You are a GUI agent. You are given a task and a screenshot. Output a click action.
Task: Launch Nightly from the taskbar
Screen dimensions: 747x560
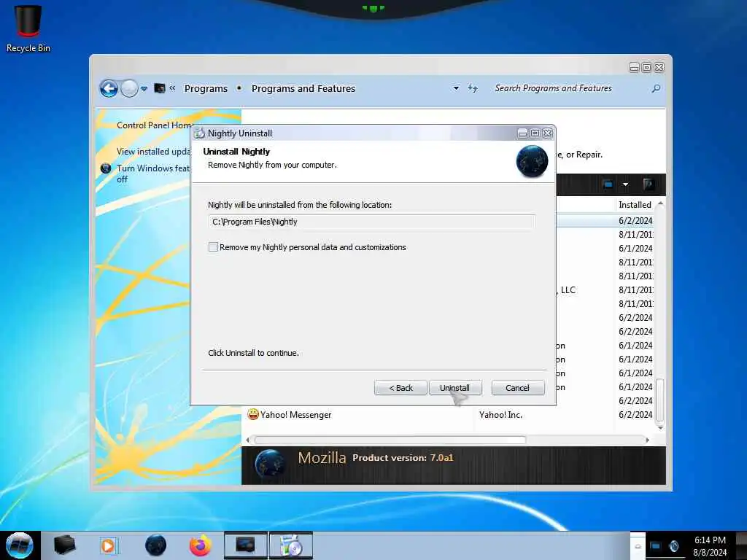[x=155, y=545]
